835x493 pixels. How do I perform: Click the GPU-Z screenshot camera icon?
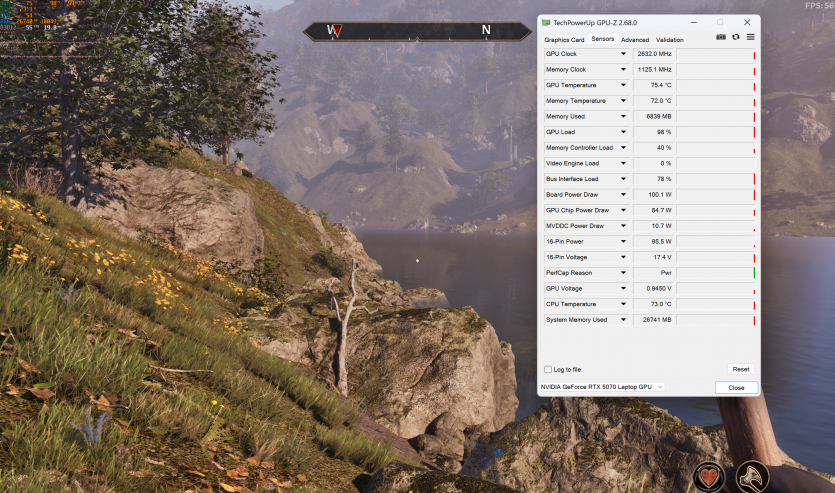tap(721, 37)
